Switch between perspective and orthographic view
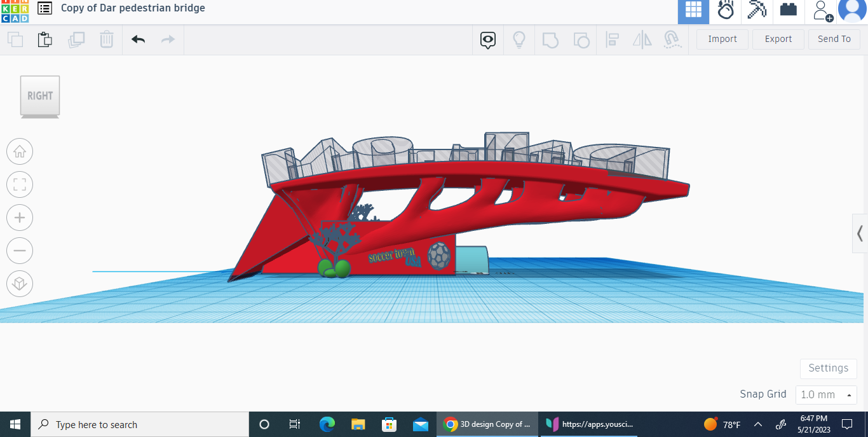This screenshot has height=437, width=868. (20, 284)
